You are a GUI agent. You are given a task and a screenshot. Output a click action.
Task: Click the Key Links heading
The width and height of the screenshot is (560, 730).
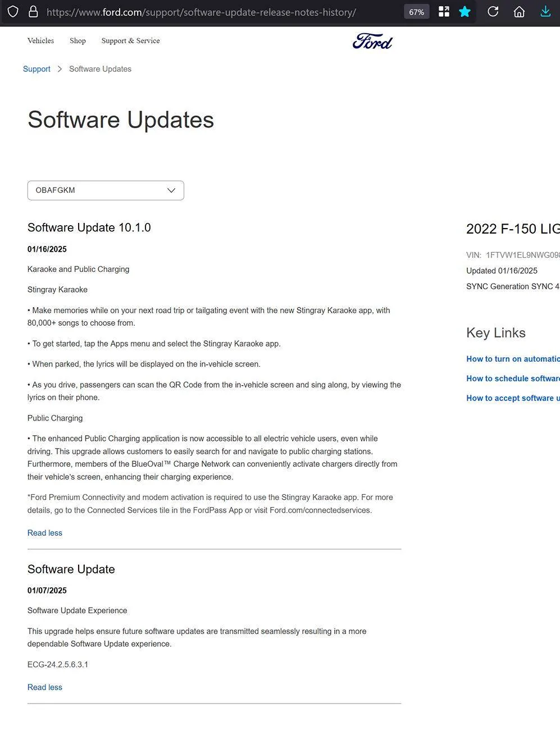pos(496,333)
